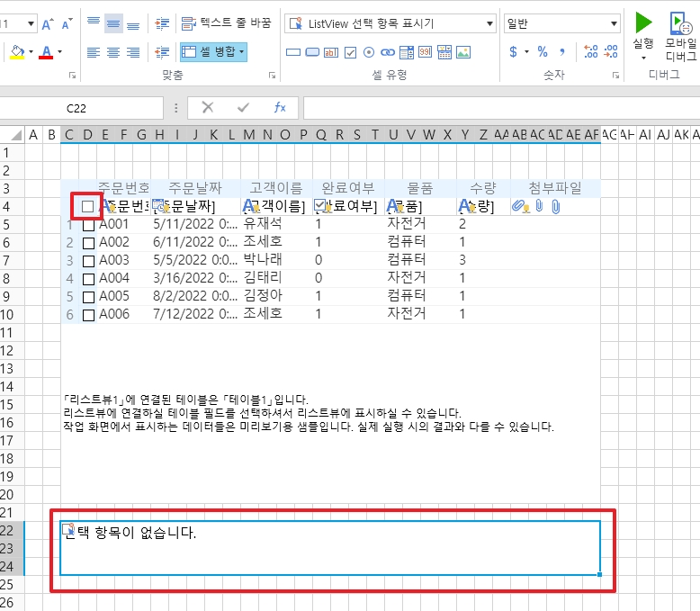The width and height of the screenshot is (700, 611).
Task: Open the 셀 병합 merge dropdown arrow
Action: [242, 52]
